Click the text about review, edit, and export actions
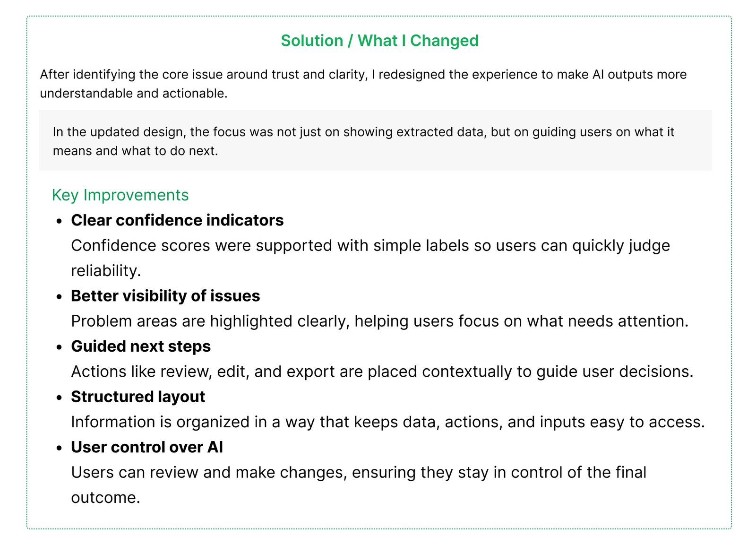756x545 pixels. coord(382,372)
